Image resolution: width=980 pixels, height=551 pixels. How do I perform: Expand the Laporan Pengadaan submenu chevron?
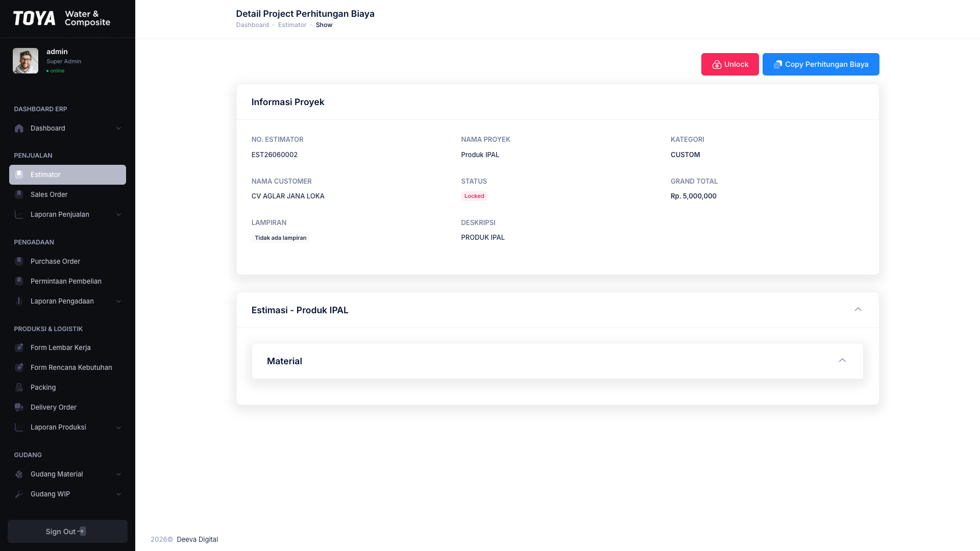point(118,302)
